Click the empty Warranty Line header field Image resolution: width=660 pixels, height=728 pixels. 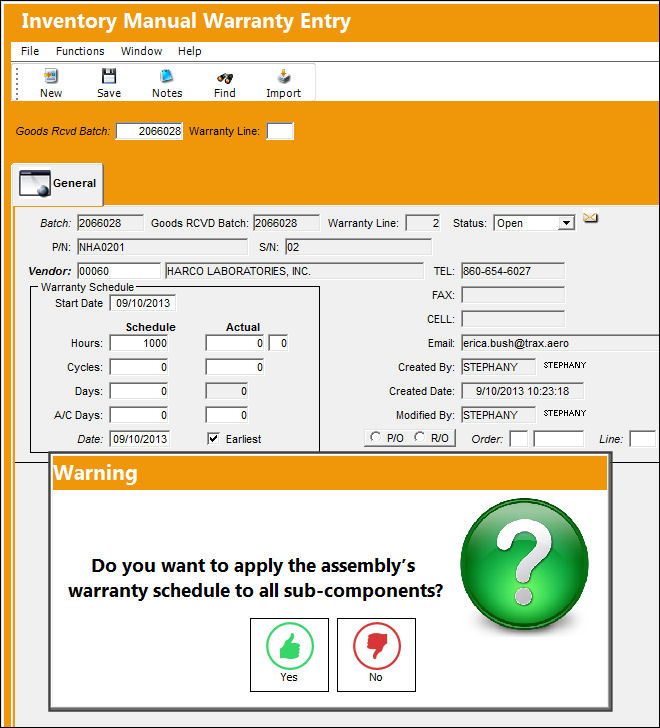[x=280, y=131]
